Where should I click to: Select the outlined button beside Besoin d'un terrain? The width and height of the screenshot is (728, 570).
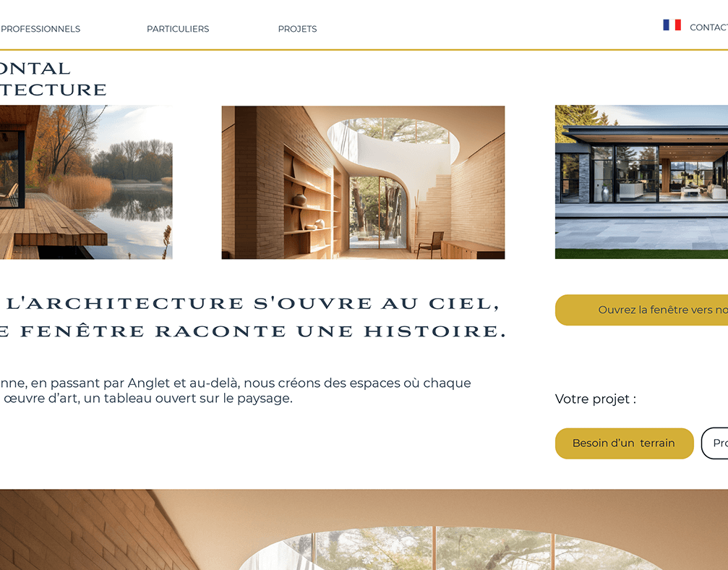pos(714,443)
